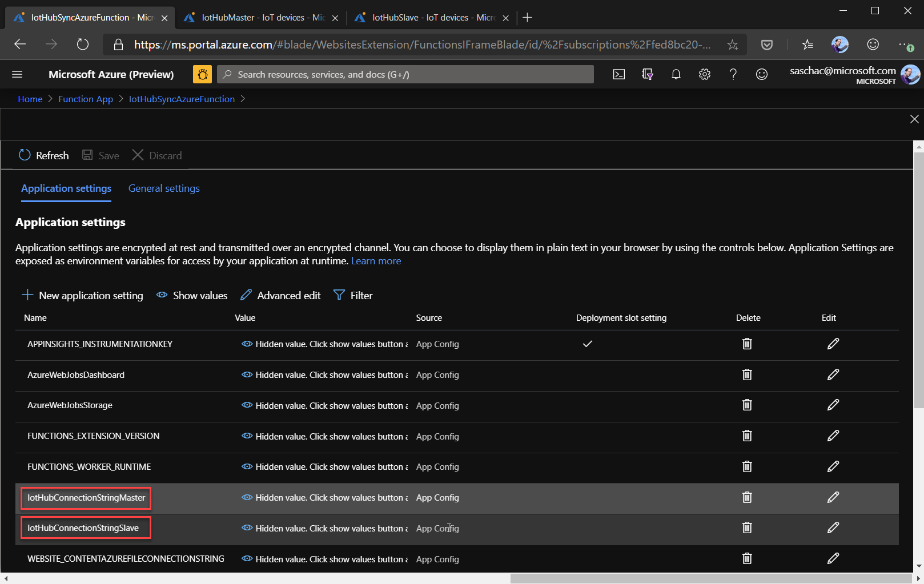924x584 pixels.
Task: Delete the APPINSIGHTS_INSTRUMENTATIONKEY setting
Action: click(747, 344)
